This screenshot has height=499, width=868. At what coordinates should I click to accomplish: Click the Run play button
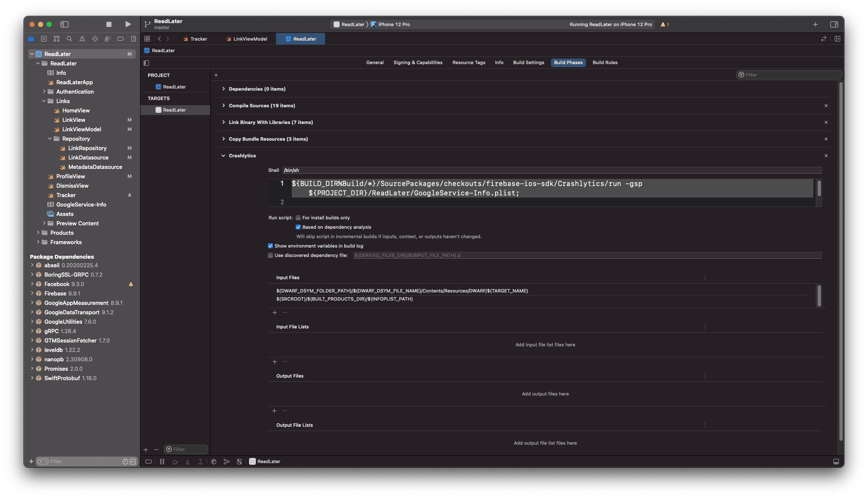pyautogui.click(x=128, y=24)
